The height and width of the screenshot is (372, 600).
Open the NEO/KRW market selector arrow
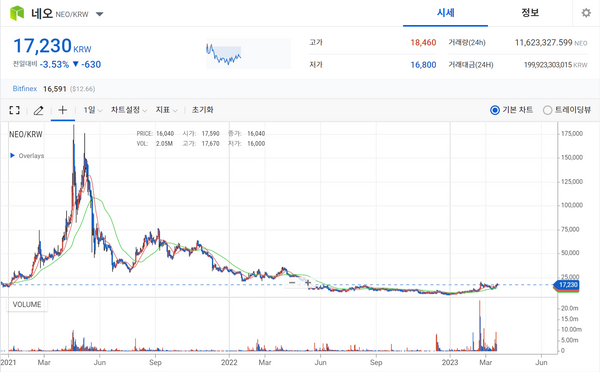point(99,15)
